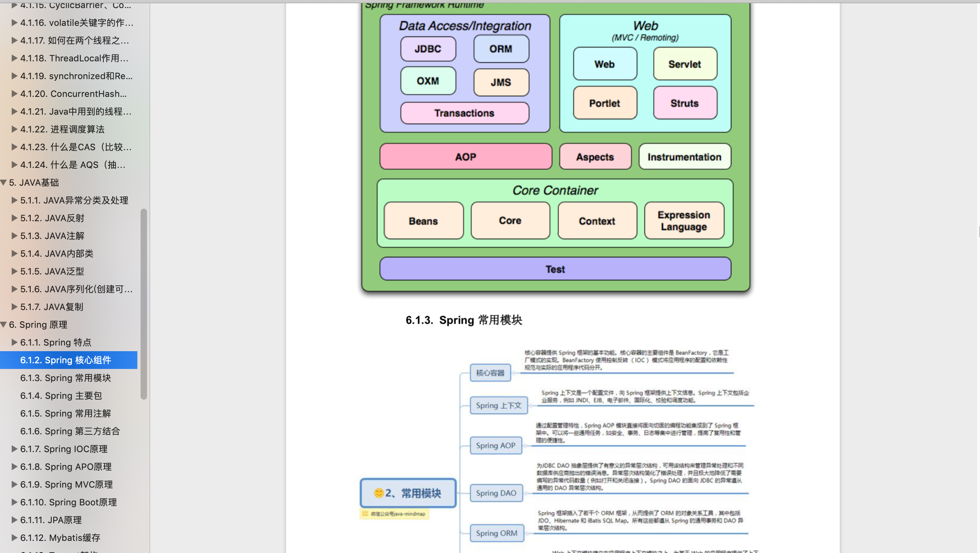Expand the 4.1.18 ThreadLocal作用 outline entry

[x=14, y=58]
